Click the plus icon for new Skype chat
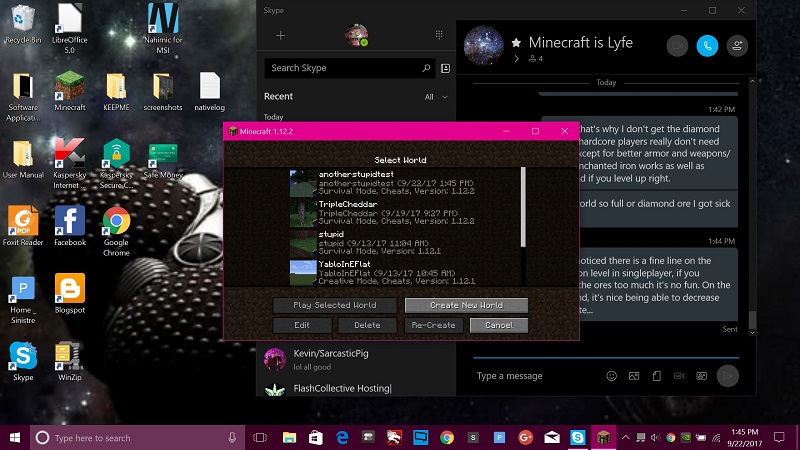 click(281, 35)
